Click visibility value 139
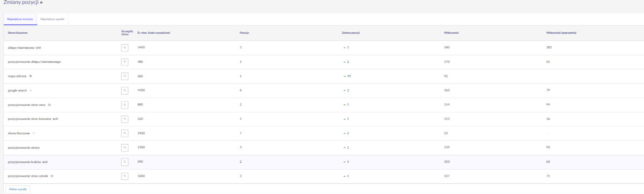The image size is (644, 194). 447,147
